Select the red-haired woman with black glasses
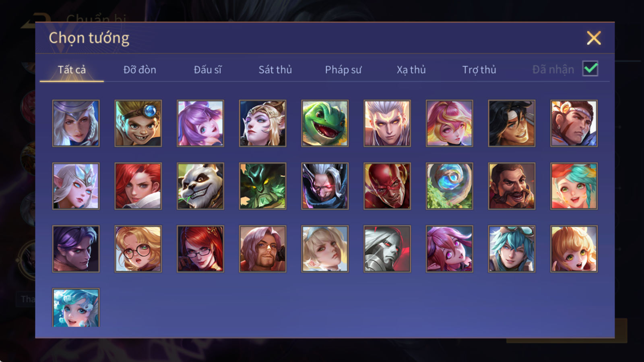Image resolution: width=644 pixels, height=362 pixels. click(x=200, y=249)
